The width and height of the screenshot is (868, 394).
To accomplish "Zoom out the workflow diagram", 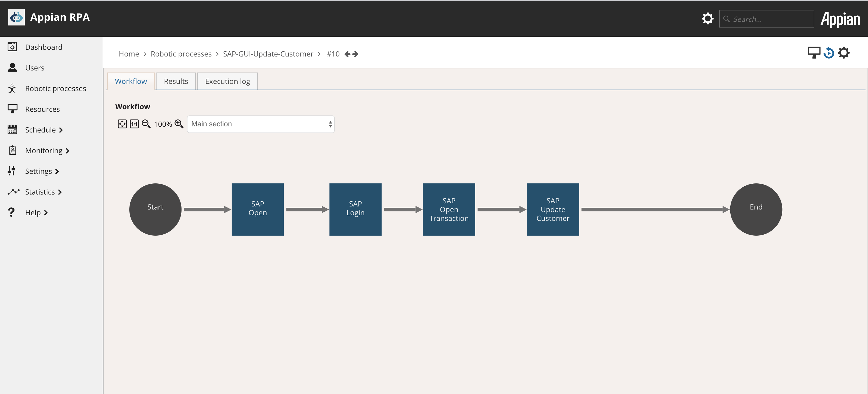I will (x=146, y=124).
